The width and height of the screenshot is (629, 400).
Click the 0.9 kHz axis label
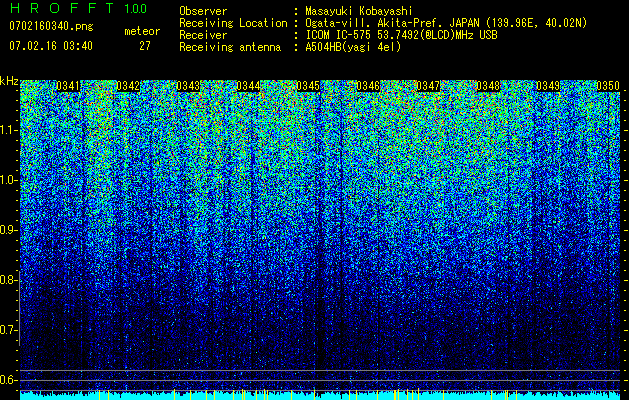[x=9, y=230]
